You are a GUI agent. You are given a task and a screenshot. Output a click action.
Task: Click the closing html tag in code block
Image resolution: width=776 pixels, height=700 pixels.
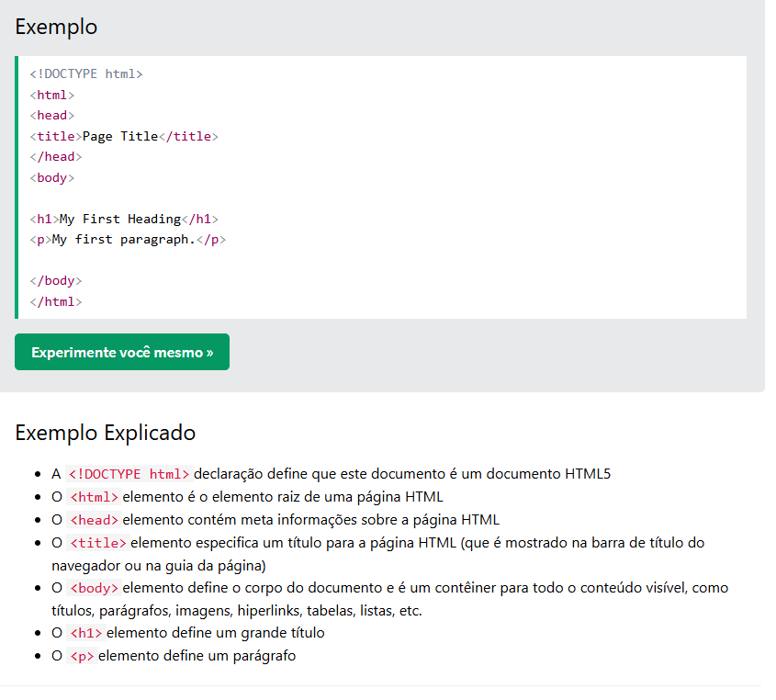point(55,301)
